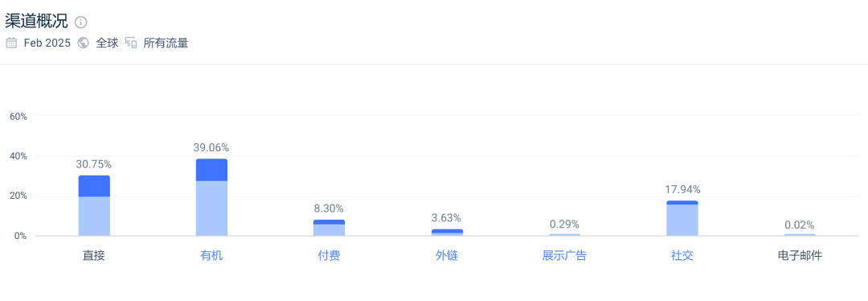The height and width of the screenshot is (301, 868).
Task: Click the 付费 bar showing 8.30%
Action: coord(329,228)
